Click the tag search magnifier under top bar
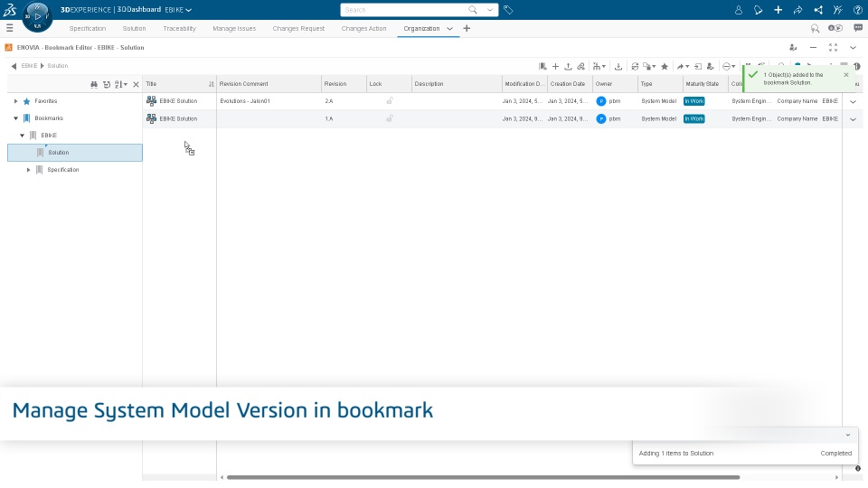This screenshot has width=868, height=488. 815,28
